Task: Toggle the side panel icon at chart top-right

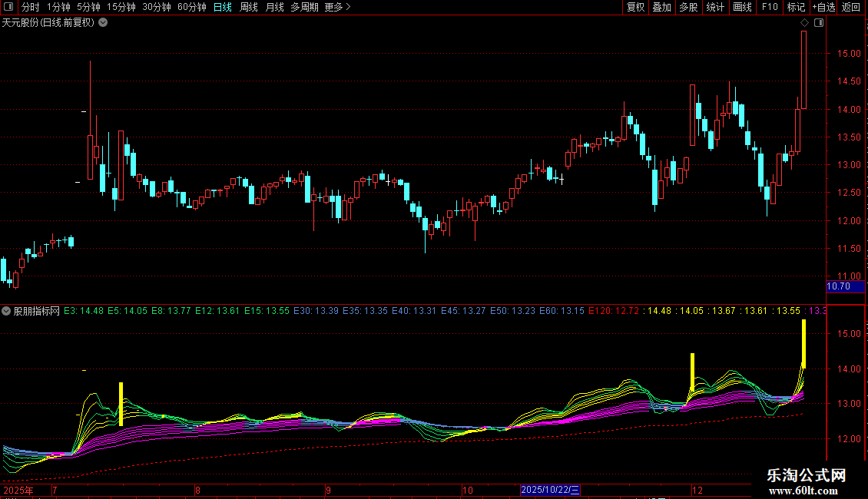Action: click(819, 23)
